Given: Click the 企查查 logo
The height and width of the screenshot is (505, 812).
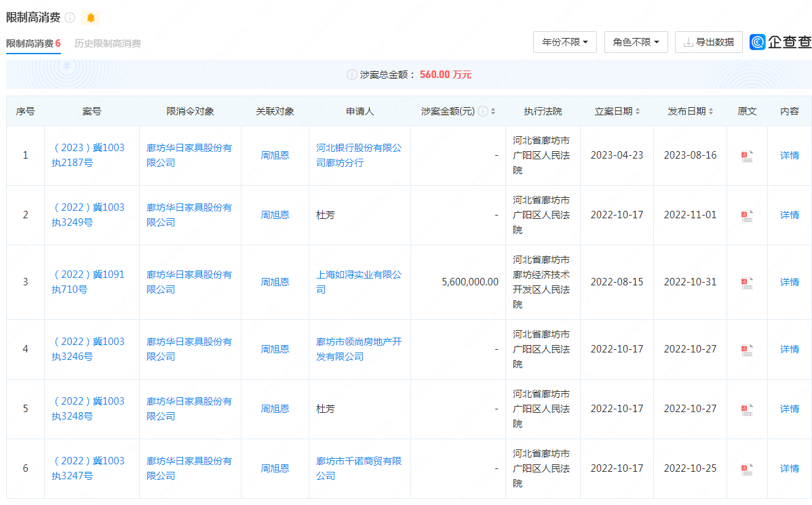Looking at the screenshot, I should (x=780, y=42).
